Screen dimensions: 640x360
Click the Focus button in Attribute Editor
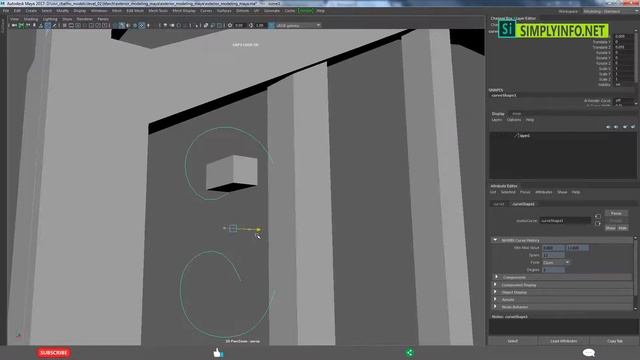click(x=616, y=213)
